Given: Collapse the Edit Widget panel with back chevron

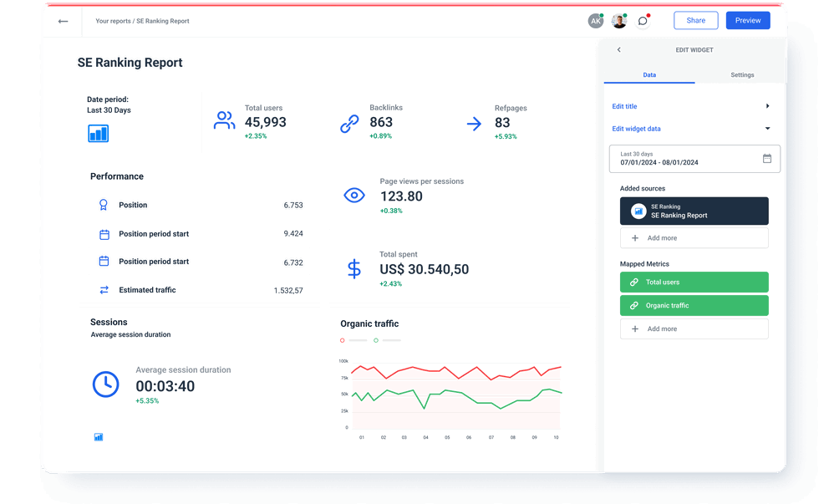Looking at the screenshot, I should point(618,49).
